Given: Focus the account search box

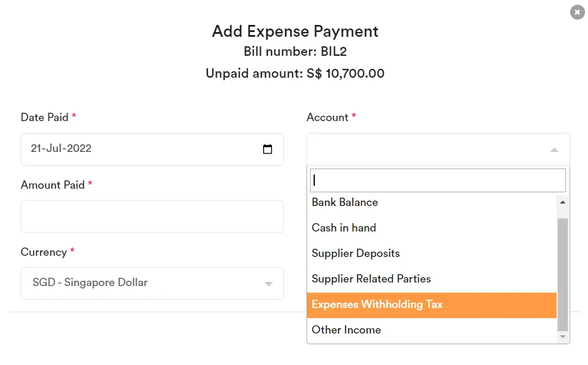Looking at the screenshot, I should (x=438, y=180).
